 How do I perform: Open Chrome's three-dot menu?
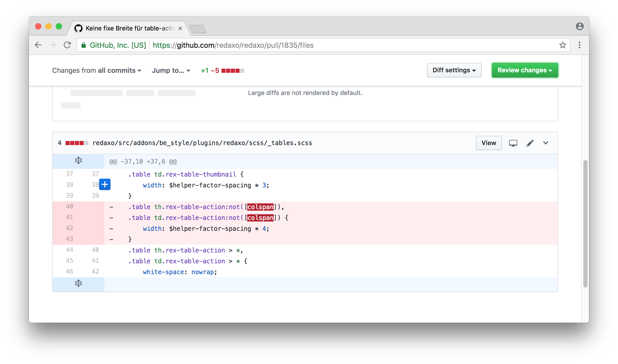pos(580,45)
